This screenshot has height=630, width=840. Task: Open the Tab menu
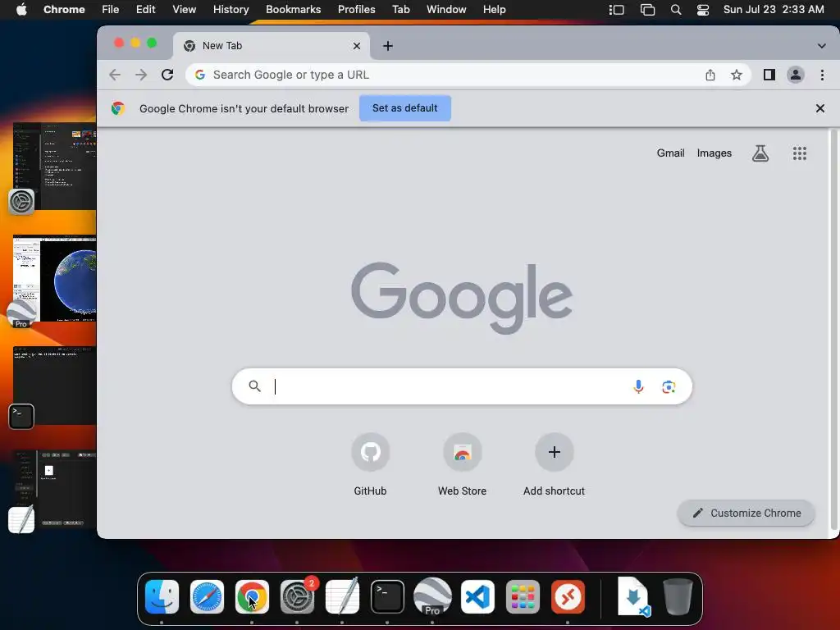click(x=400, y=10)
